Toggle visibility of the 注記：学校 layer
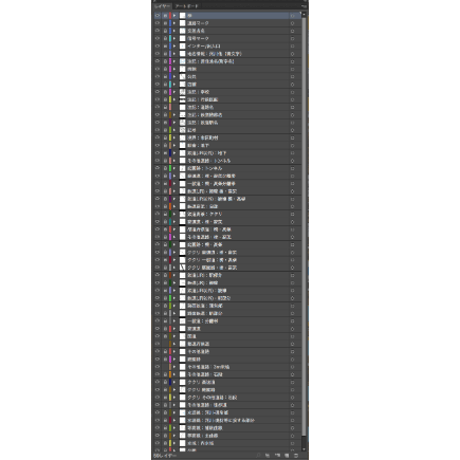Screen dimensions: 460x460 pos(157,92)
